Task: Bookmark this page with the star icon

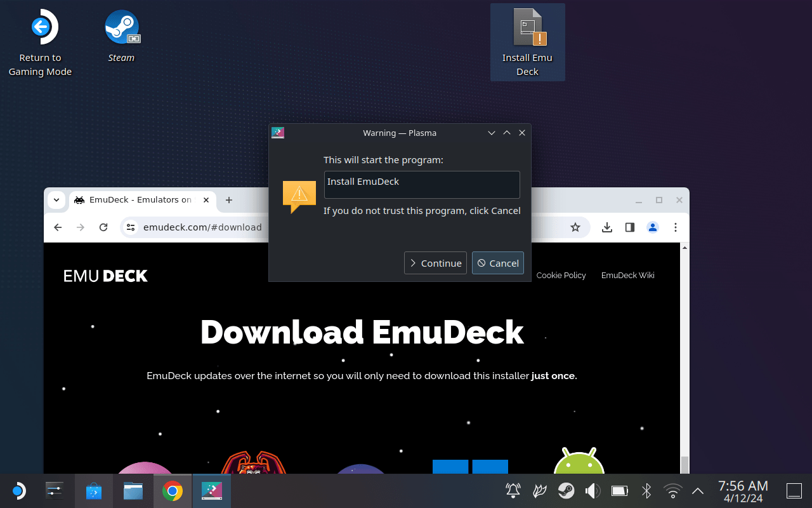Action: click(x=575, y=227)
